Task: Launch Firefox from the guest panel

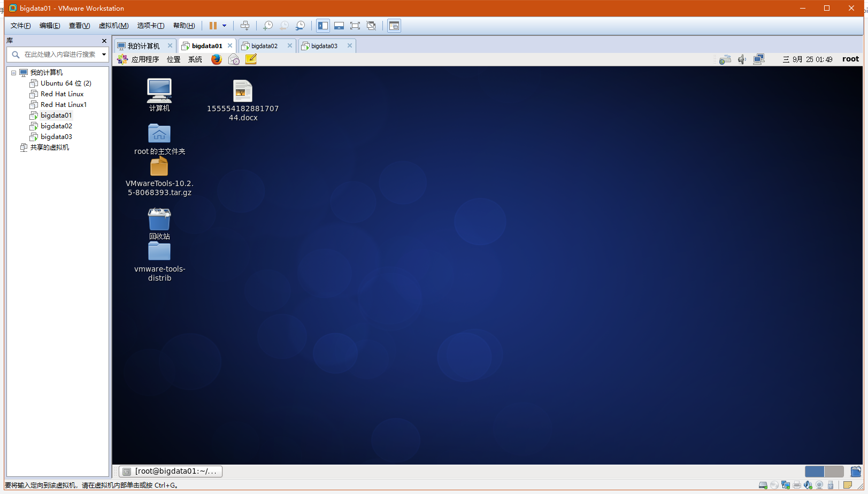Action: coord(217,59)
